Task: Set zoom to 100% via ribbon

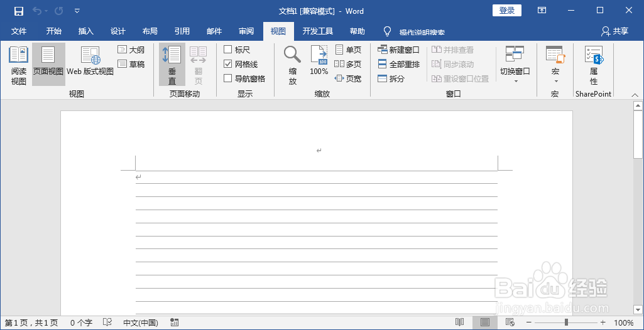Action: 319,61
